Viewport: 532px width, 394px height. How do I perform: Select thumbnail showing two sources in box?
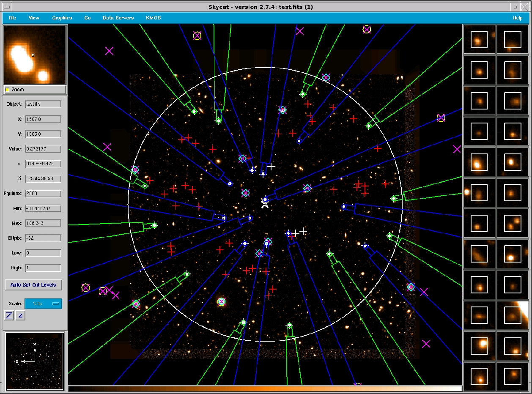[513, 224]
